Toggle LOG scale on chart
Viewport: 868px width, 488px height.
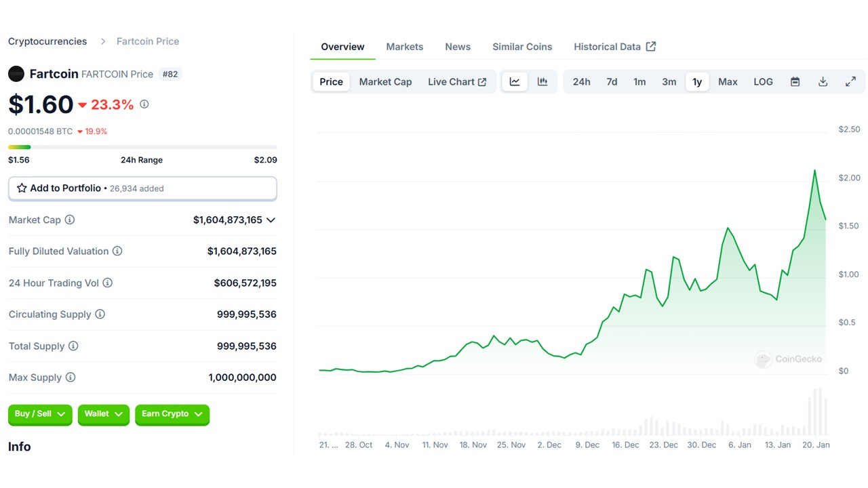pos(763,82)
